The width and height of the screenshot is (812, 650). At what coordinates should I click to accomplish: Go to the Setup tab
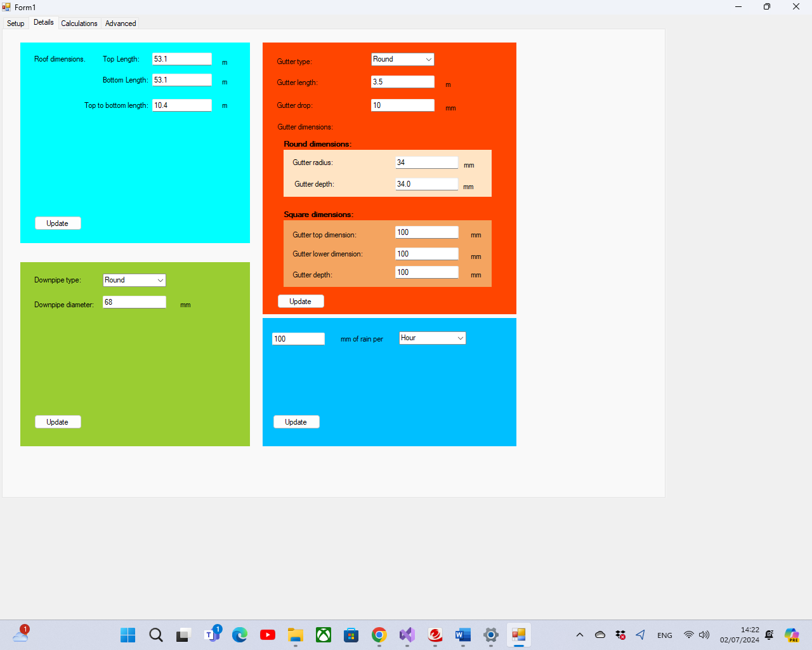click(x=16, y=23)
